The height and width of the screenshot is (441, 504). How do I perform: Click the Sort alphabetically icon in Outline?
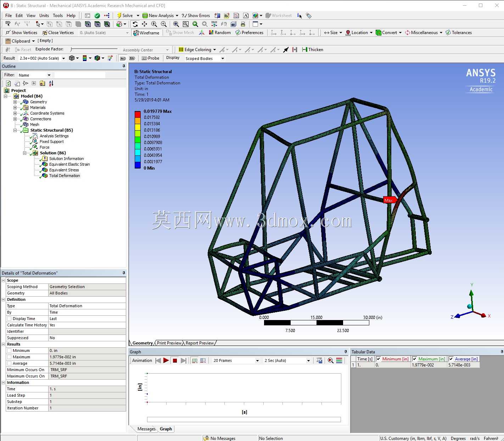pos(51,83)
